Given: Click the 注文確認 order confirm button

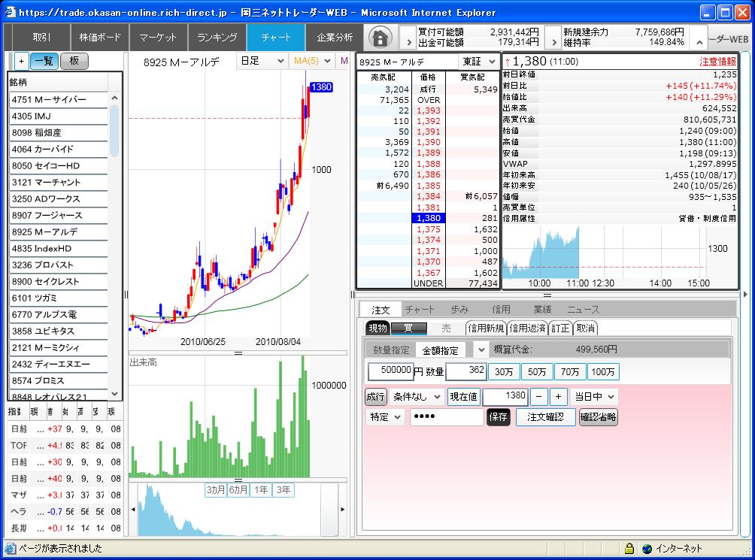Looking at the screenshot, I should [545, 417].
